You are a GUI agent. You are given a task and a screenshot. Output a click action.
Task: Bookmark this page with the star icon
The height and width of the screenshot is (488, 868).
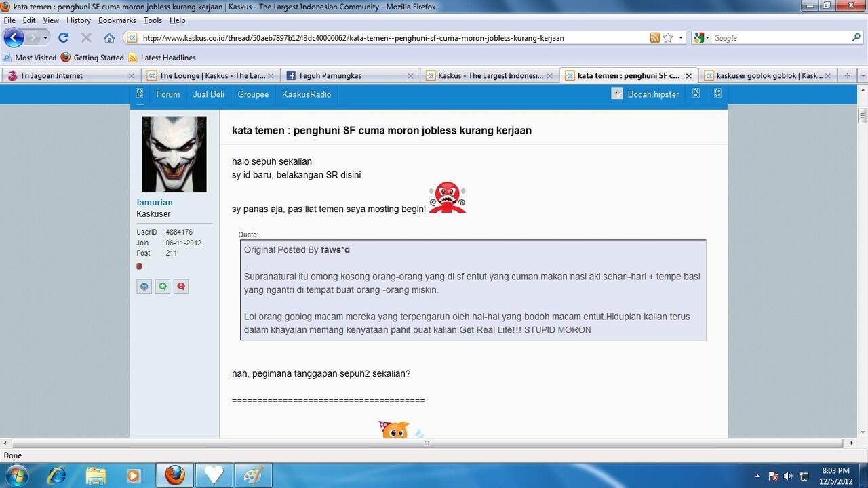click(x=668, y=38)
